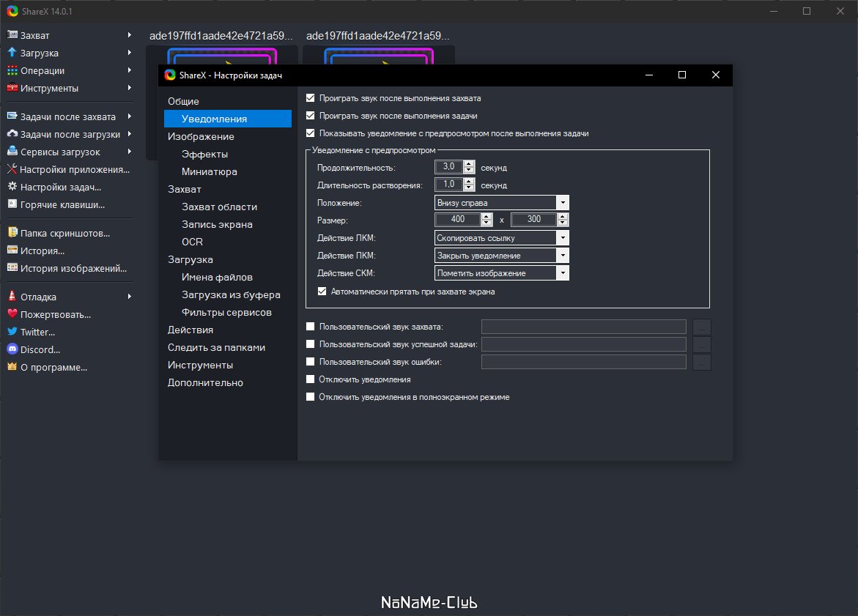Click browse button for Пользовательский звук ошибки
858x616 pixels.
pyautogui.click(x=702, y=362)
